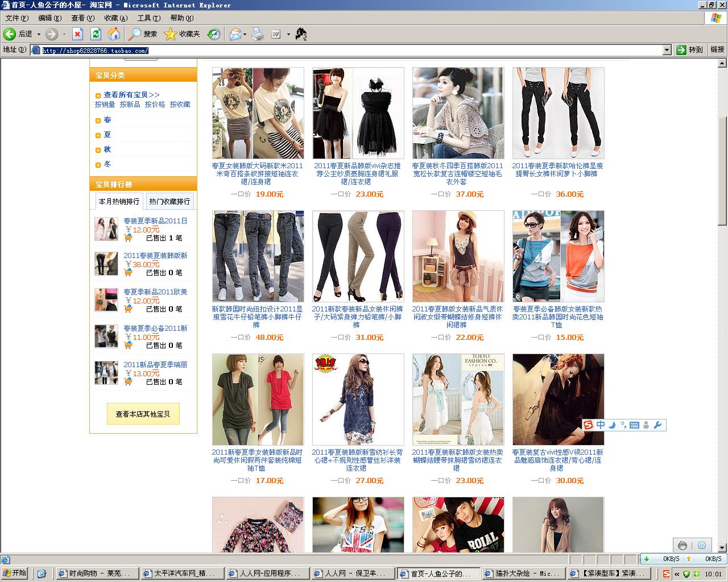Open the Tools (工具) menu
The height and width of the screenshot is (582, 728).
tap(149, 18)
